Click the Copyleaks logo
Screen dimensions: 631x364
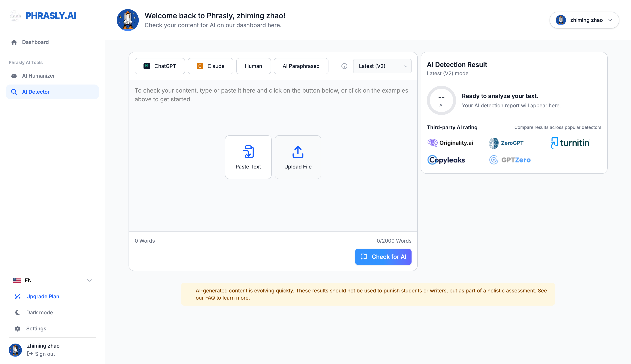tap(446, 160)
